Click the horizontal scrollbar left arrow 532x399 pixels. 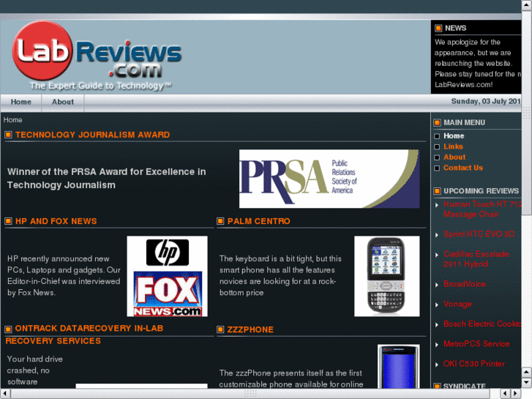[4, 394]
